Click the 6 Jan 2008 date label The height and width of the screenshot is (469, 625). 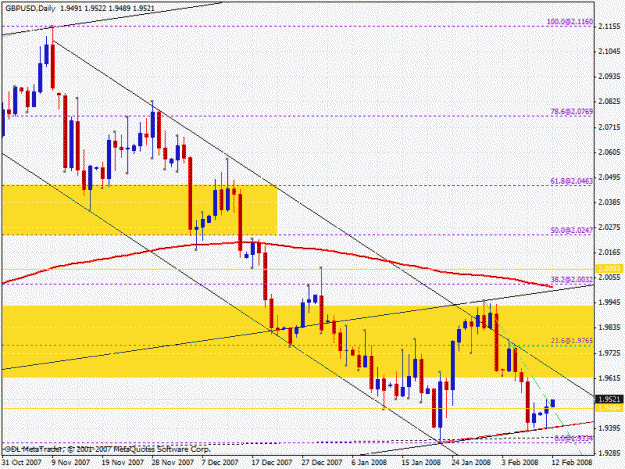click(x=369, y=463)
